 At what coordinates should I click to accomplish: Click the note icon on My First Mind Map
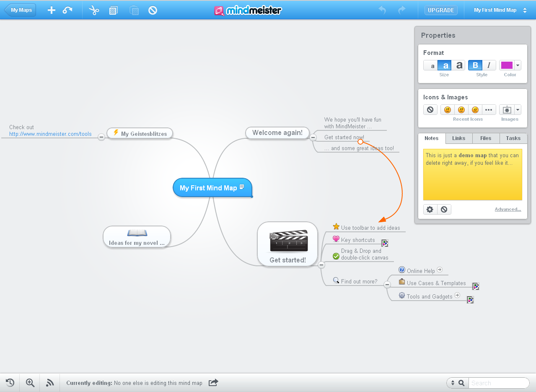pos(242,187)
